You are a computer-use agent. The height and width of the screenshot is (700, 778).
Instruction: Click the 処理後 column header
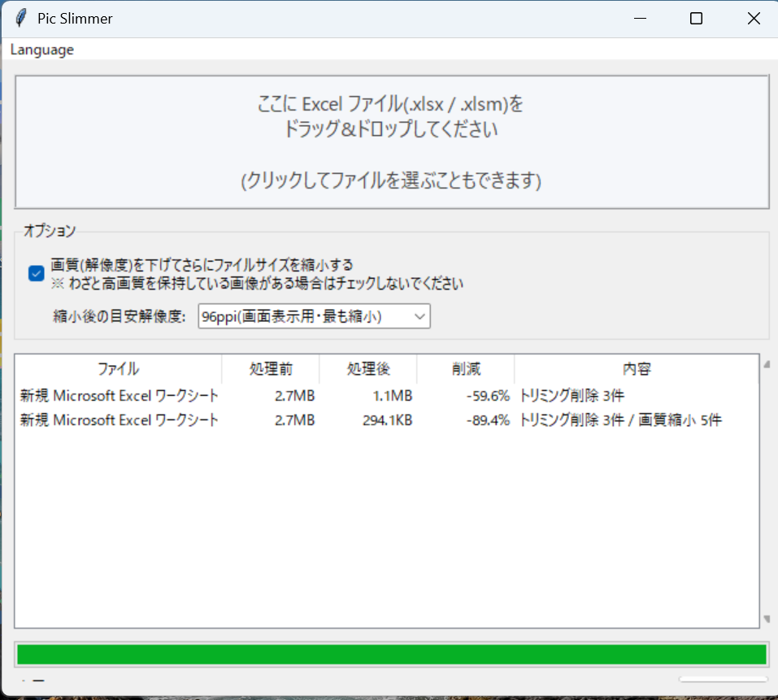click(368, 368)
